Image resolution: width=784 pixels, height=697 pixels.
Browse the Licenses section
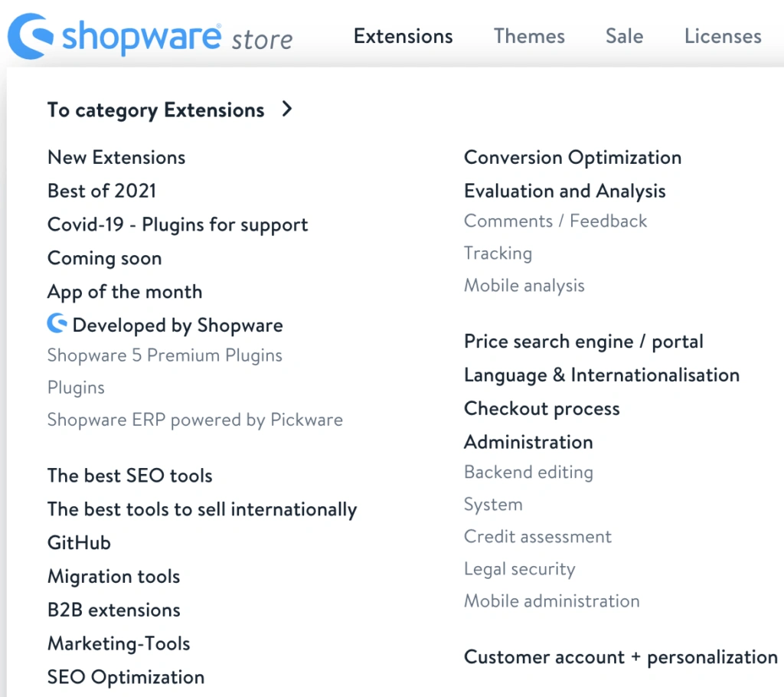click(x=722, y=36)
